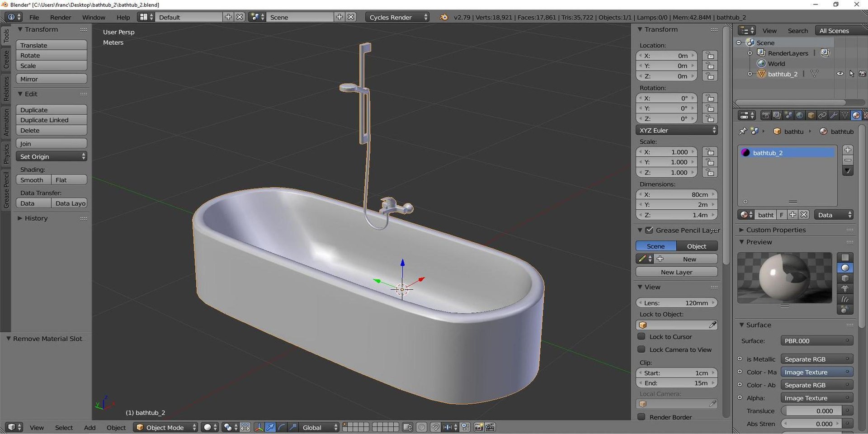Open the Cycles Render engine dropdown
Image resolution: width=868 pixels, height=434 pixels.
(397, 17)
